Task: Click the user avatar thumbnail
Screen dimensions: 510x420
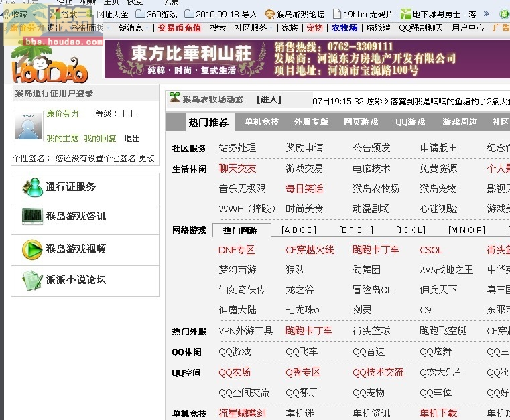Action: (x=28, y=125)
